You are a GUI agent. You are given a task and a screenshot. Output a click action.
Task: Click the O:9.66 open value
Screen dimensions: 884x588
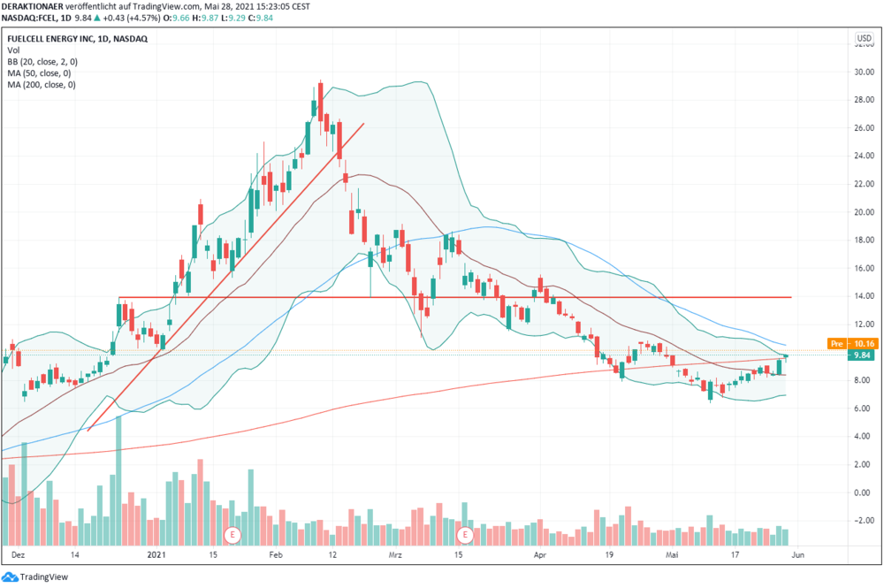177,18
